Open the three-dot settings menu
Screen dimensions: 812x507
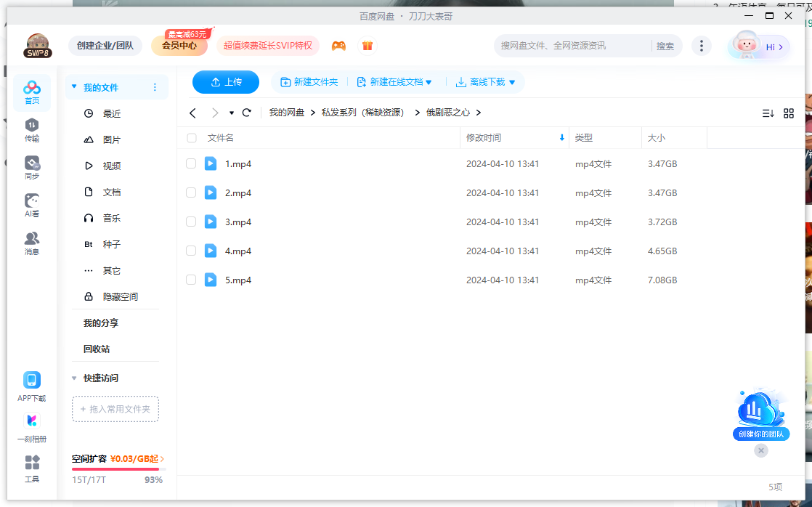click(701, 45)
